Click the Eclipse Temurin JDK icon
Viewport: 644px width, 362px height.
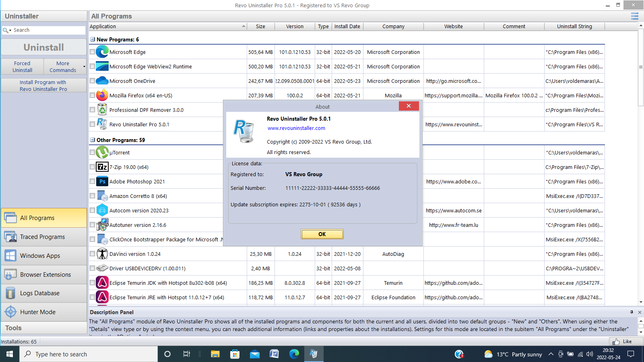(x=102, y=283)
